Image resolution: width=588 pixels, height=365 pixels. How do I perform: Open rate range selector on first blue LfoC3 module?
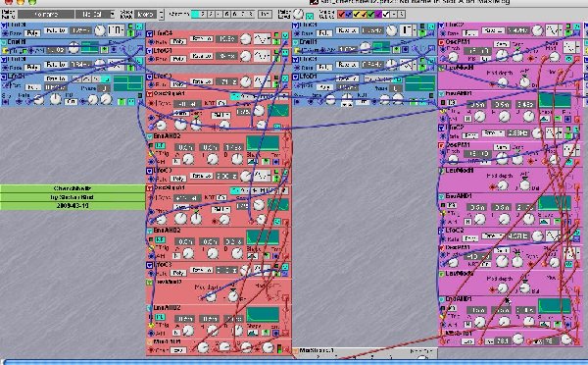[x=56, y=30]
